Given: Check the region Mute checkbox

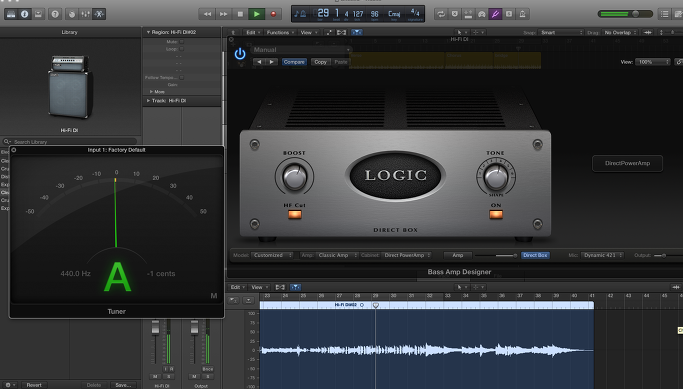Looking at the screenshot, I should coord(182,42).
